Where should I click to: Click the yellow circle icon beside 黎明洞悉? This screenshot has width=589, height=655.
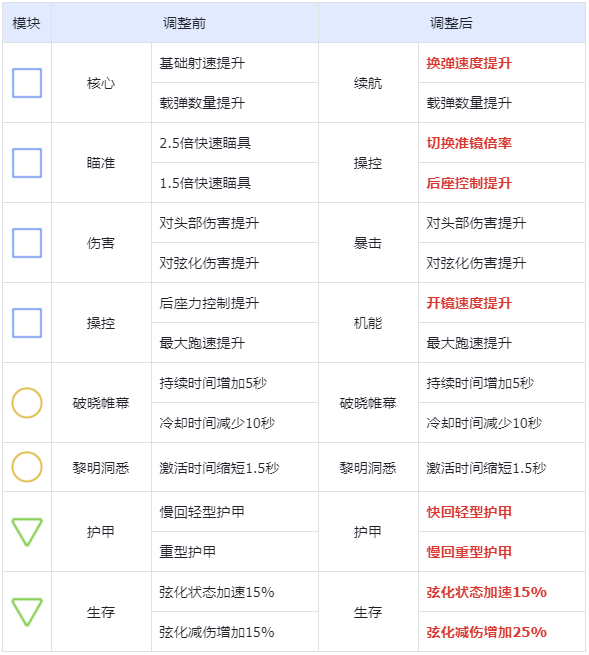(27, 467)
